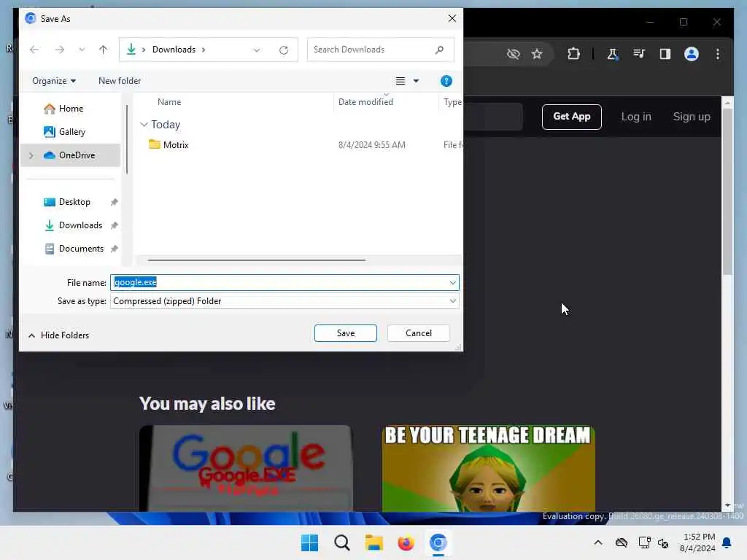
Task: Open recent locations dropdown arrow in Save As
Action: tap(82, 50)
